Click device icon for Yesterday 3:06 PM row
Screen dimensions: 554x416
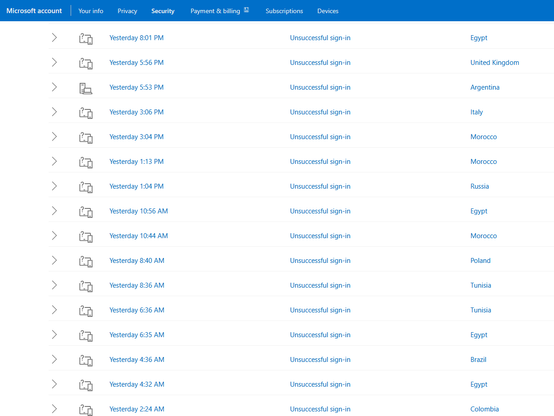pos(86,112)
